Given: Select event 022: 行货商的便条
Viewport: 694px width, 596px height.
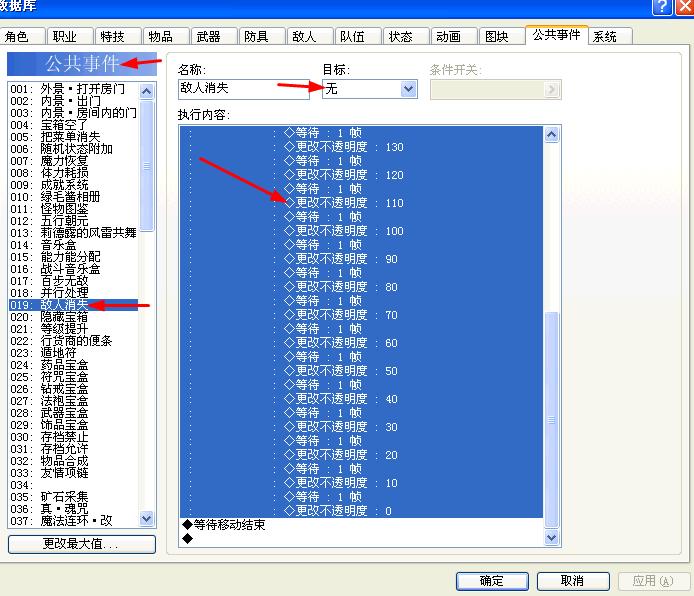Looking at the screenshot, I should tap(73, 341).
